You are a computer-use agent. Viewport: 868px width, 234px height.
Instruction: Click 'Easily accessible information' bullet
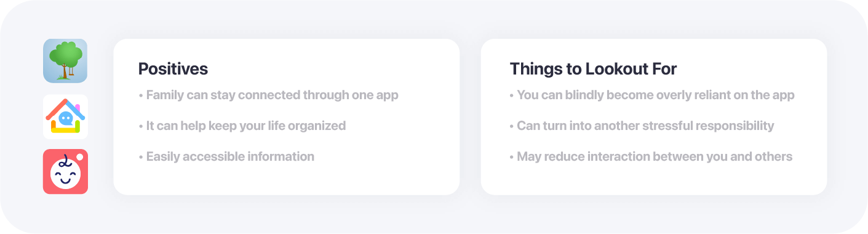(x=226, y=156)
